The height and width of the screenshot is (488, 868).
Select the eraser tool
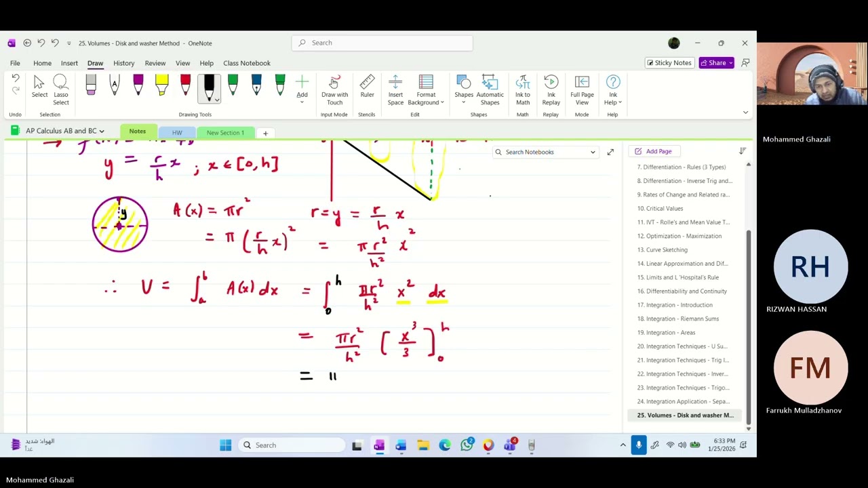(x=91, y=85)
